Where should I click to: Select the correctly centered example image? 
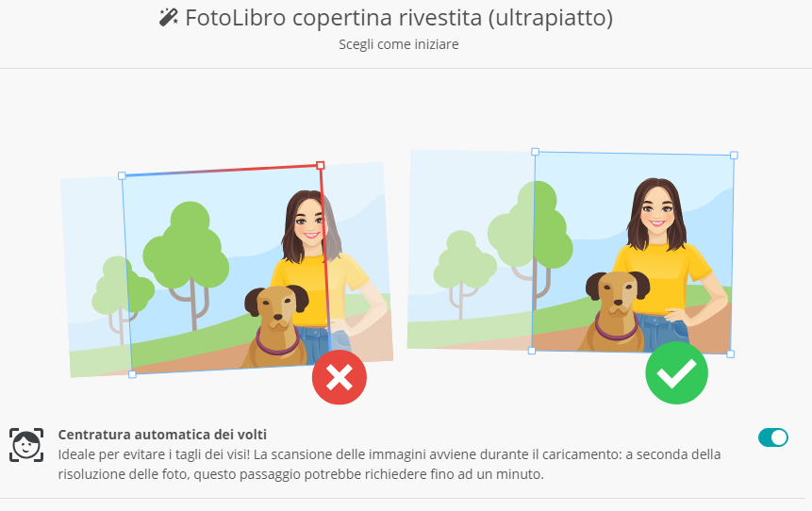[572, 252]
